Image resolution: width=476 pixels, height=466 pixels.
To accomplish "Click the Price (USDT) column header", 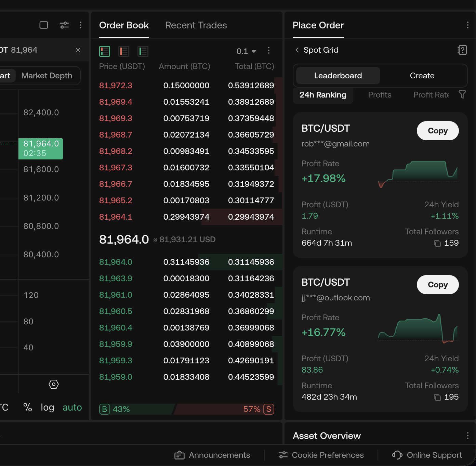I will click(x=122, y=66).
